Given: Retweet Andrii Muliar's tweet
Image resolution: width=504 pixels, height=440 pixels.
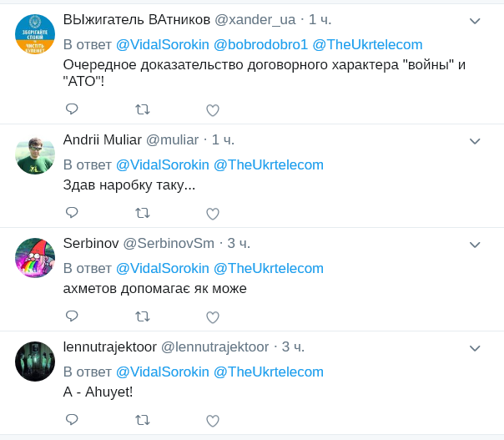Looking at the screenshot, I should pyautogui.click(x=143, y=213).
